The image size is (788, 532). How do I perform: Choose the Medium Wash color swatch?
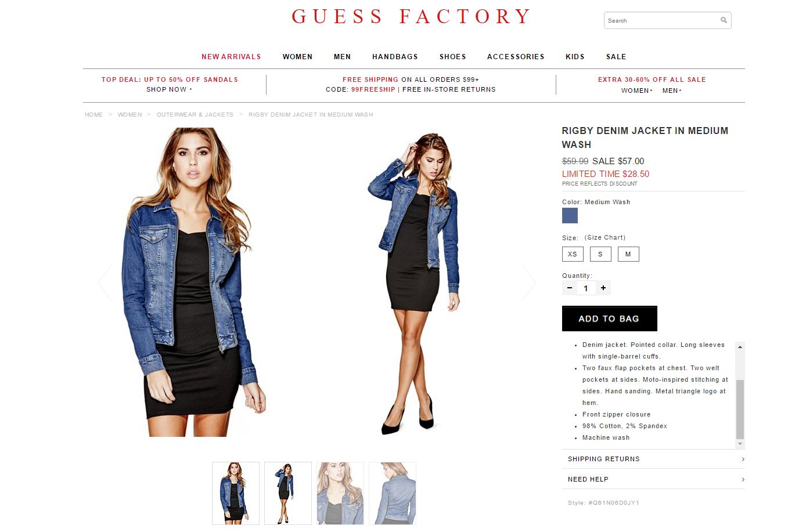click(570, 216)
